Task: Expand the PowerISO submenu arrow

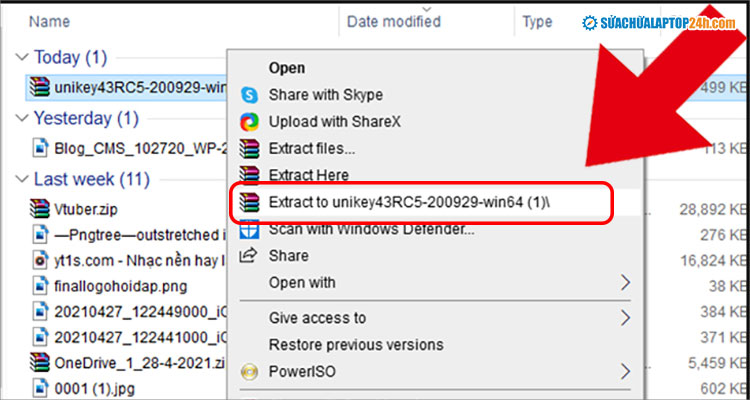Action: point(626,373)
